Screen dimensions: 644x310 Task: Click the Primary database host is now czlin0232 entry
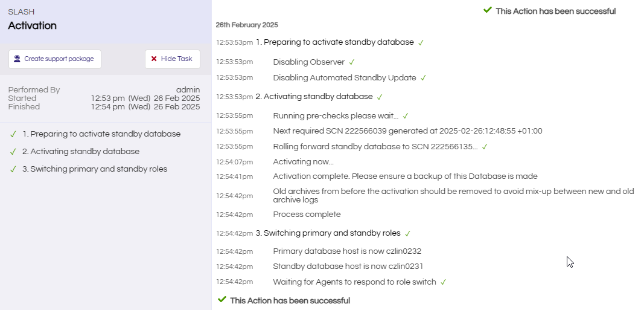[347, 251]
